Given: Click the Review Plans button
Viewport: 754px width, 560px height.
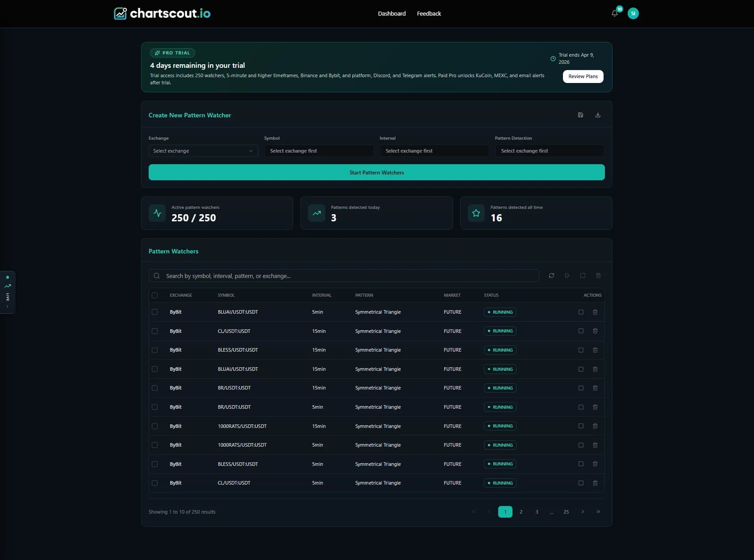Looking at the screenshot, I should 583,76.
